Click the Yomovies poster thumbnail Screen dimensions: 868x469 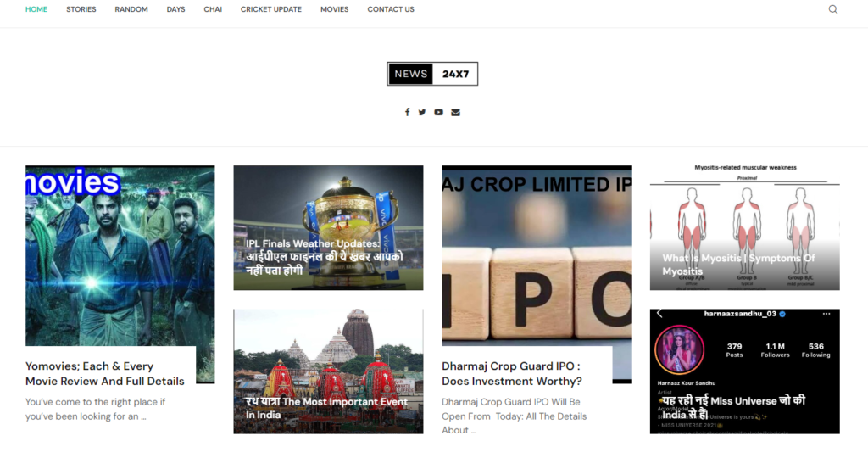point(120,256)
